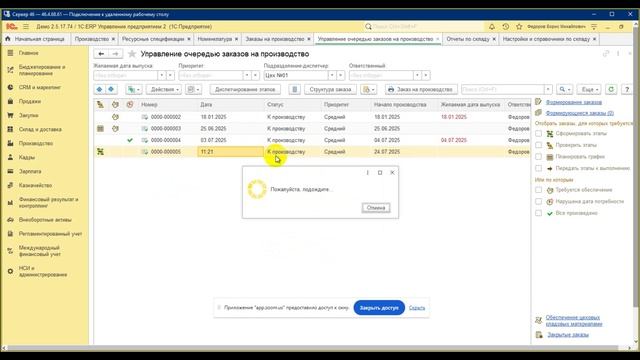Screen dimensions: 640x360
Task: Switch to Заказы на производство tab
Action: [275, 39]
